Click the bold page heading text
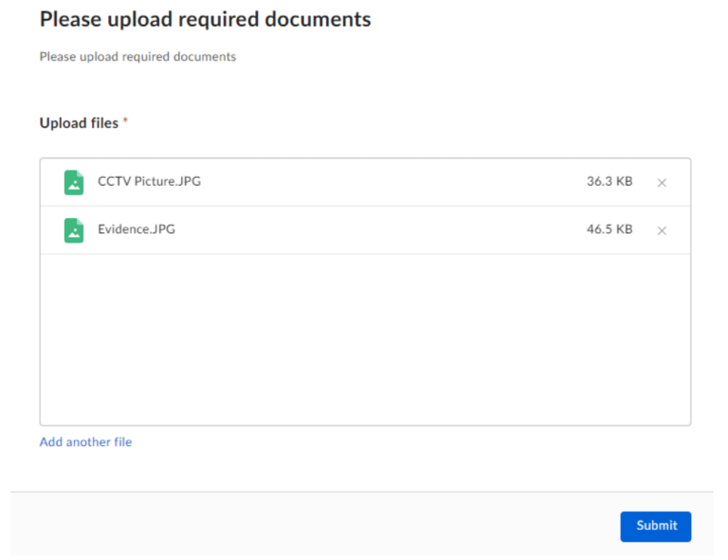This screenshot has height=560, width=728. (x=205, y=19)
